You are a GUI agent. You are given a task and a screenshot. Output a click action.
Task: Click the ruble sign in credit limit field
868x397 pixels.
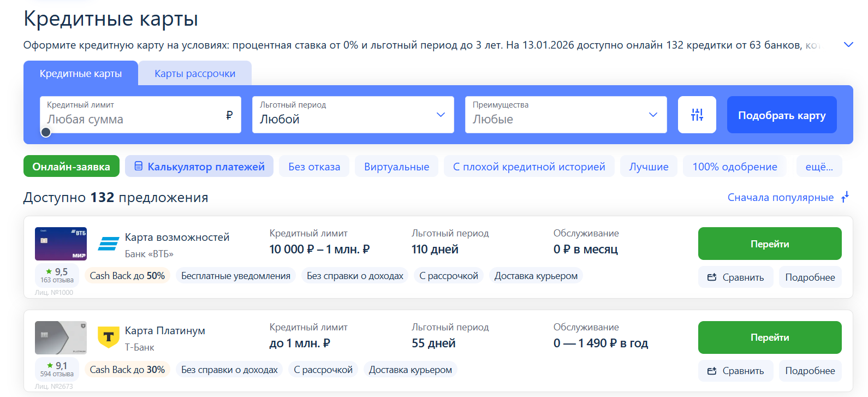pos(229,115)
